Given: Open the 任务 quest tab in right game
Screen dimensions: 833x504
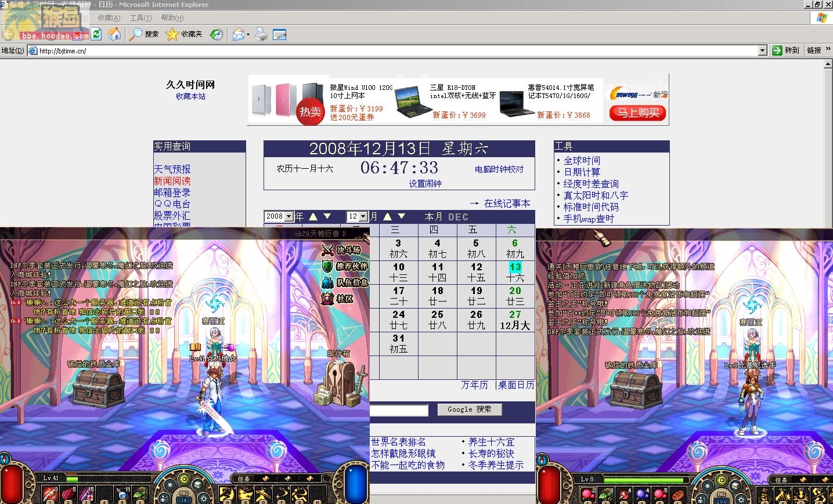Looking at the screenshot, I should (x=781, y=480).
